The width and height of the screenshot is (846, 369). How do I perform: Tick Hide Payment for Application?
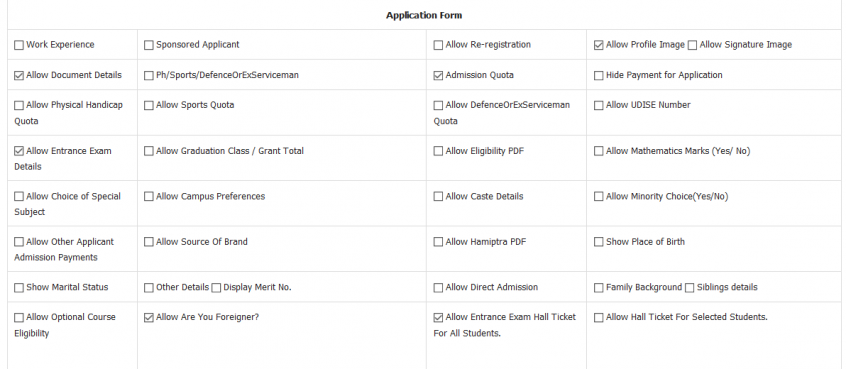pos(598,76)
